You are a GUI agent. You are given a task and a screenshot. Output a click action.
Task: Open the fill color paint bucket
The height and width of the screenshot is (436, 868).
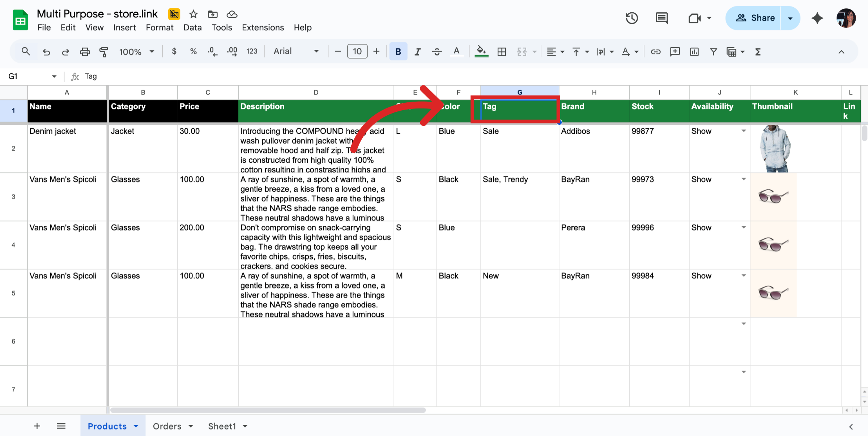click(481, 52)
